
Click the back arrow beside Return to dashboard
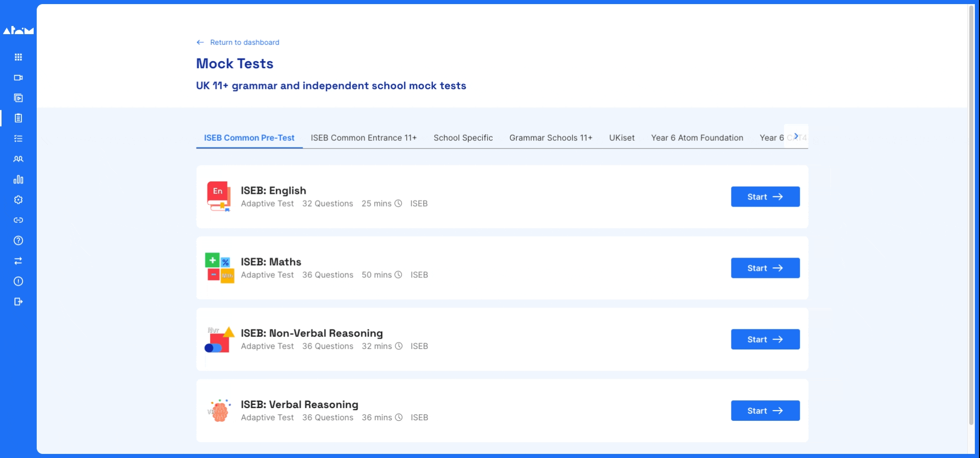(x=200, y=42)
